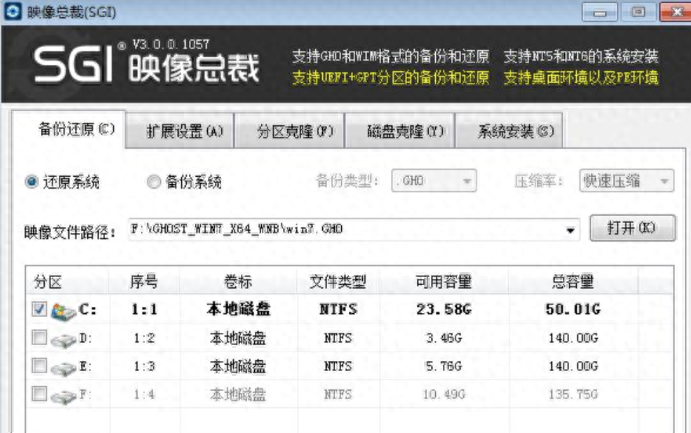Uncheck the C: partition checkbox

pyautogui.click(x=39, y=310)
